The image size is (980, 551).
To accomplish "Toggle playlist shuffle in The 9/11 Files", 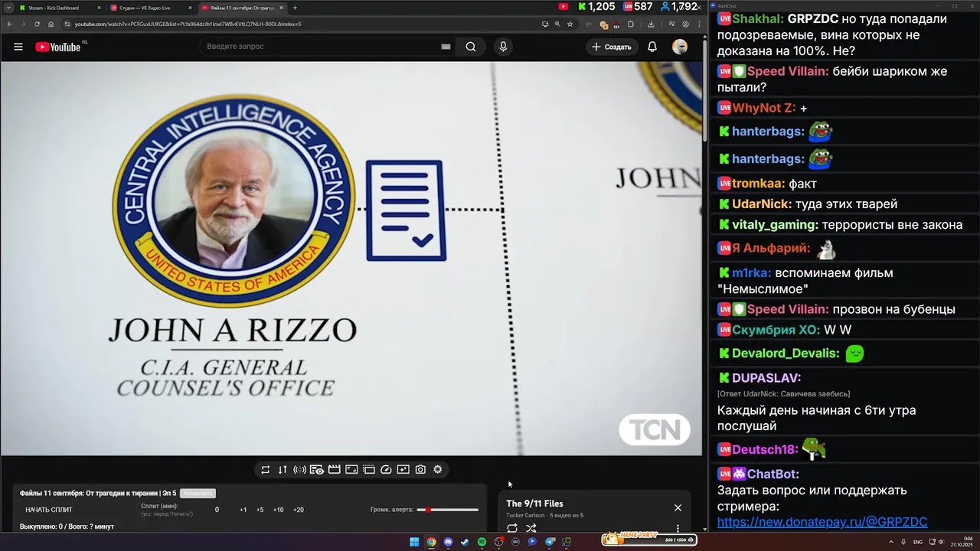I will [531, 528].
